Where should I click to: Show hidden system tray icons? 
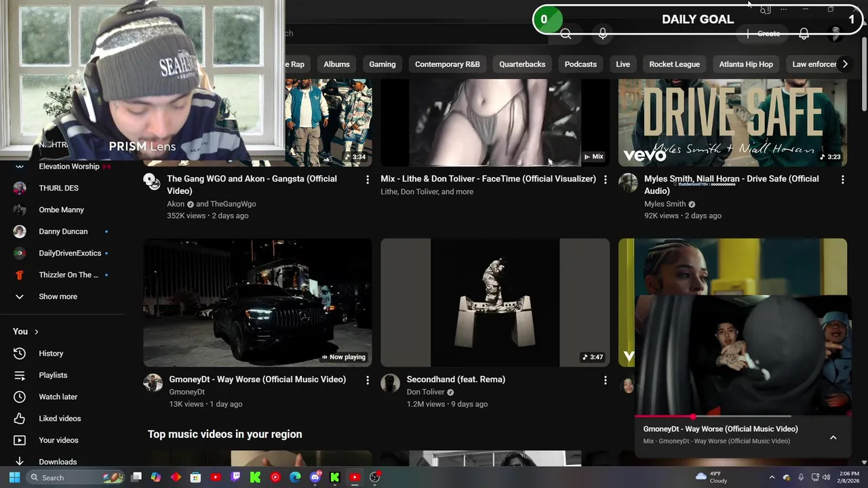pyautogui.click(x=772, y=477)
